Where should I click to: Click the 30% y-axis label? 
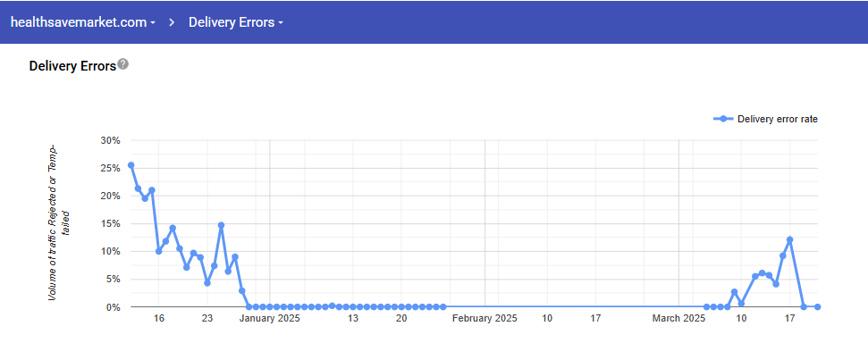click(x=110, y=140)
